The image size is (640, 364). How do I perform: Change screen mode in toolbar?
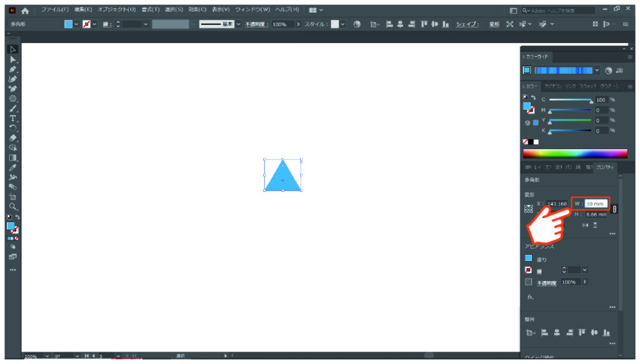click(x=12, y=257)
